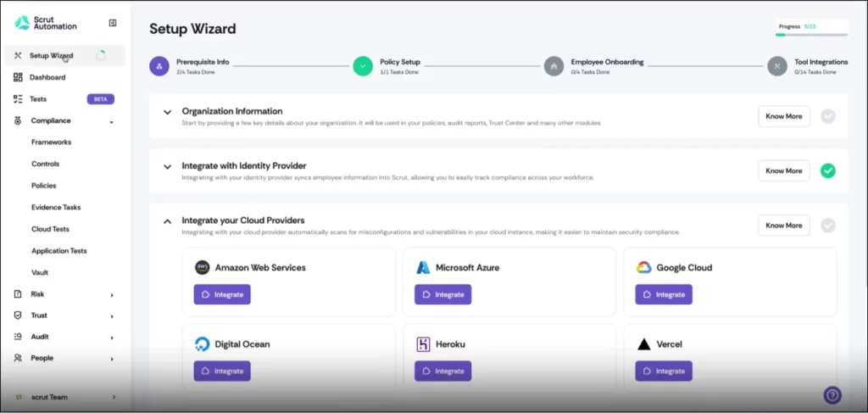This screenshot has width=868, height=413.
Task: Click the Microsoft Azure logo
Action: (x=423, y=268)
